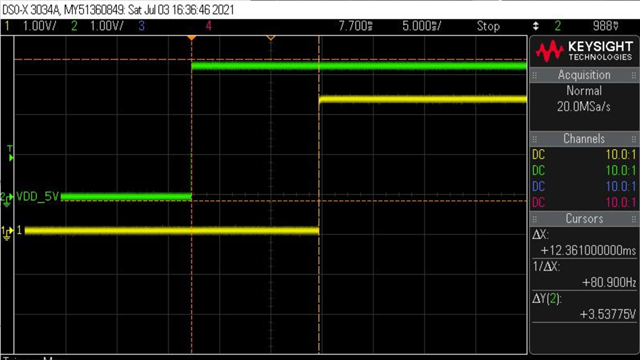The width and height of the screenshot is (640, 360).
Task: Open the 5.000 time-per-division setting
Action: 422,26
